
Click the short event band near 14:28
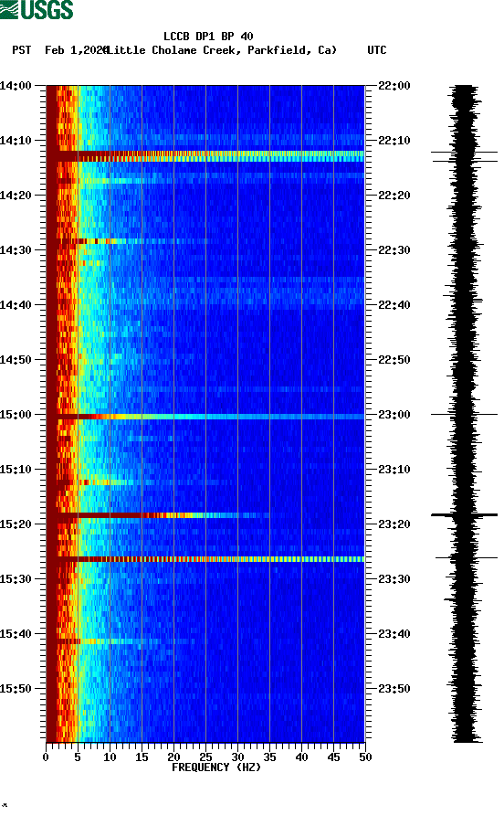coord(127,241)
